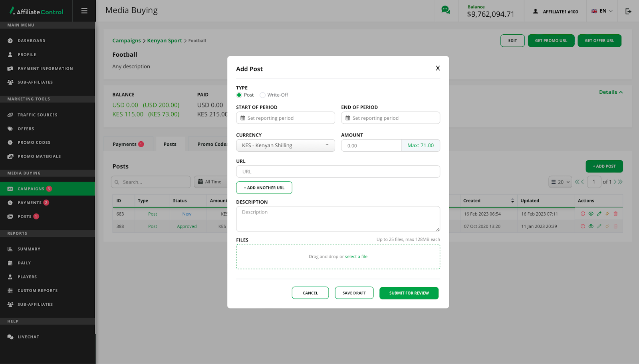Click the logout icon in top bar
This screenshot has width=639, height=364.
click(x=628, y=11)
